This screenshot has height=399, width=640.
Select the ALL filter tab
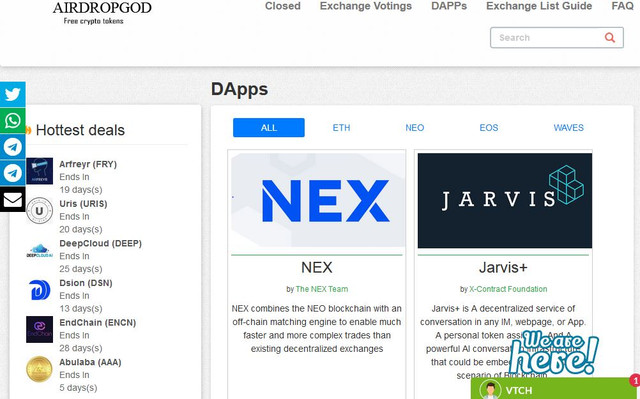tap(269, 128)
